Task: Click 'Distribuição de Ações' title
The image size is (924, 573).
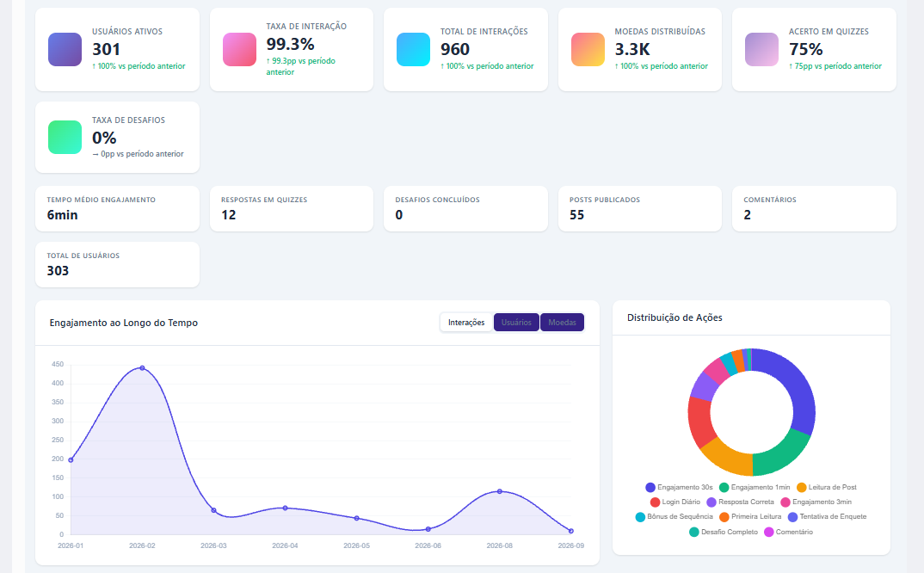Action: (675, 317)
